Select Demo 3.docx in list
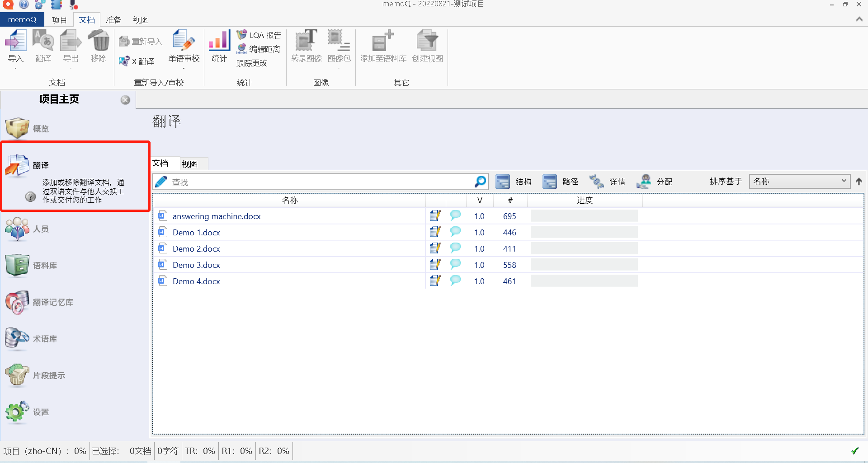Screen dimensions: 868x463 tap(508, 265)
